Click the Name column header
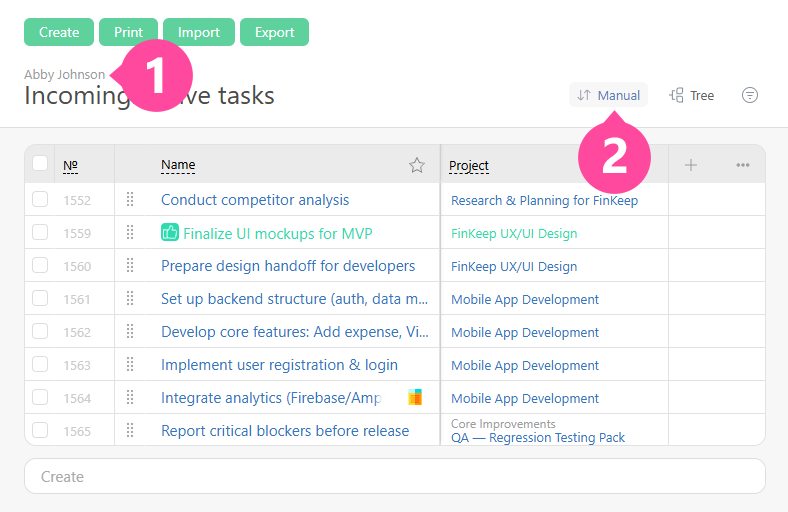The width and height of the screenshot is (788, 512). point(178,165)
